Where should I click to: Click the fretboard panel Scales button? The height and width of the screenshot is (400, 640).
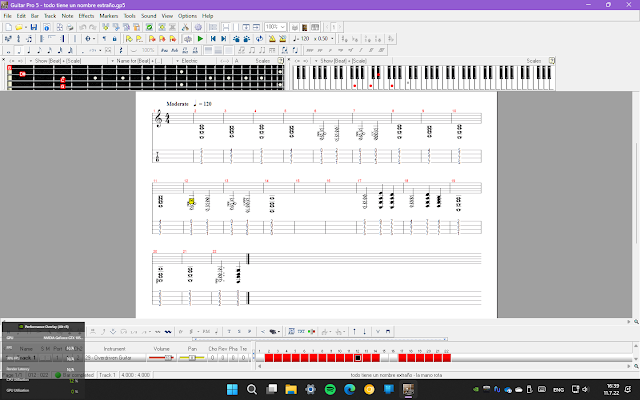[262, 61]
